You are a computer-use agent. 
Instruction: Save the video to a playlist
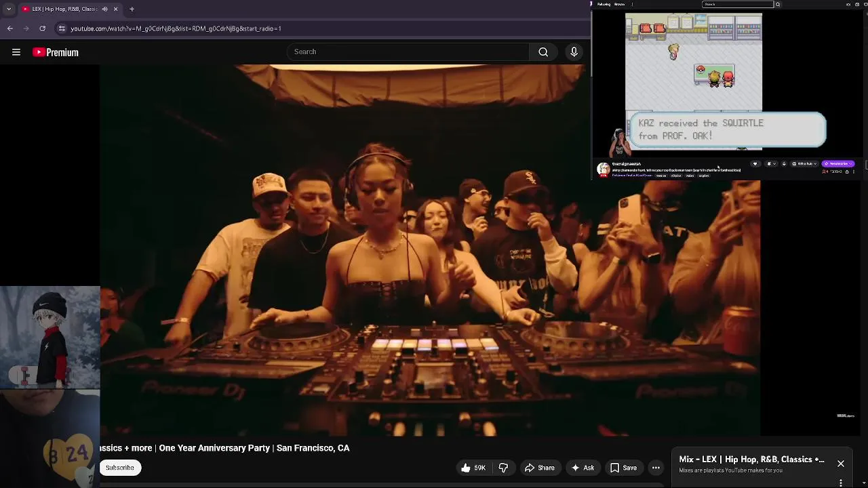point(623,468)
